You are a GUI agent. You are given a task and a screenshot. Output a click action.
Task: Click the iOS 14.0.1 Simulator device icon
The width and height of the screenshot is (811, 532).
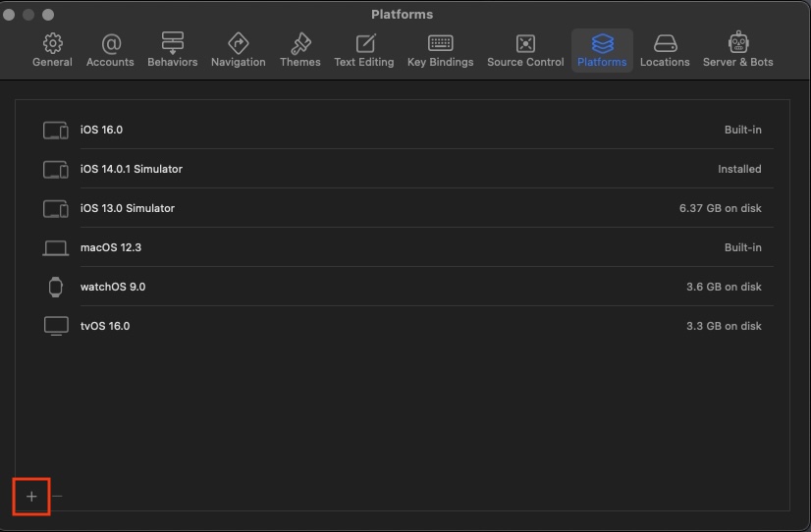point(55,170)
